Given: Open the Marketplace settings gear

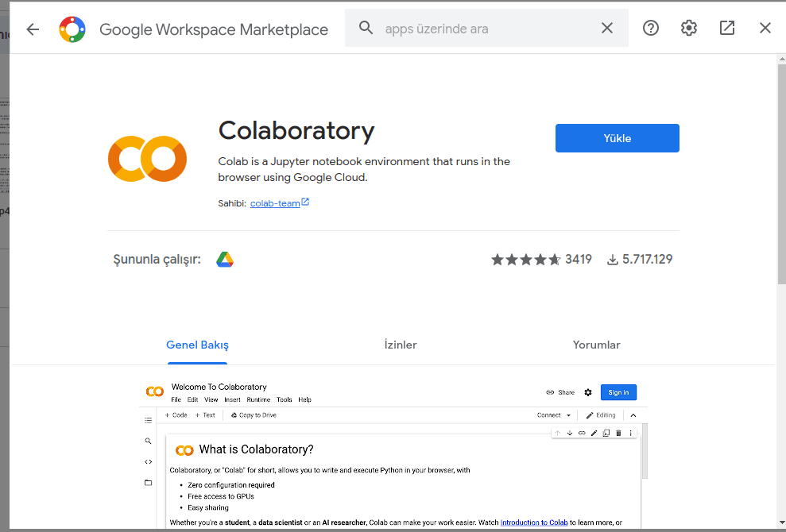Looking at the screenshot, I should point(689,28).
